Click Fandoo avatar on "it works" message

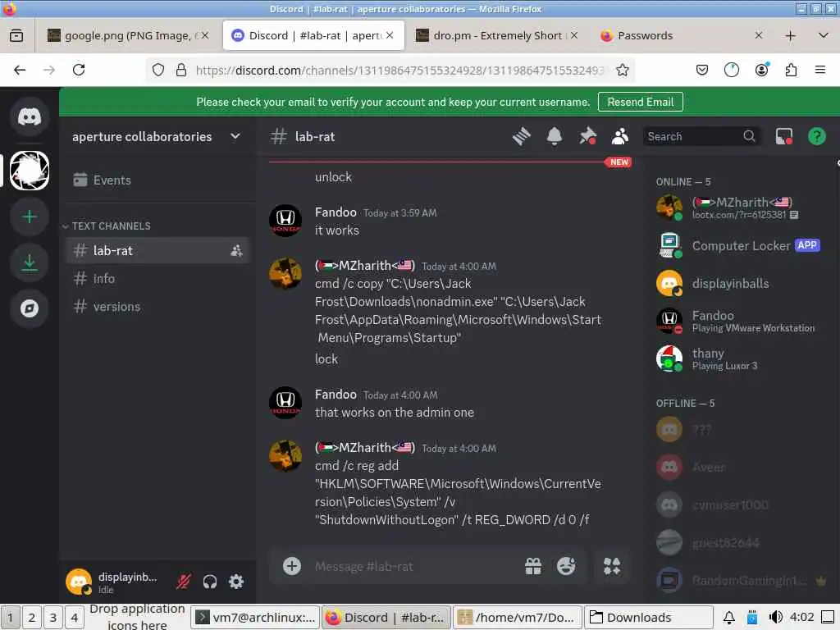click(285, 220)
